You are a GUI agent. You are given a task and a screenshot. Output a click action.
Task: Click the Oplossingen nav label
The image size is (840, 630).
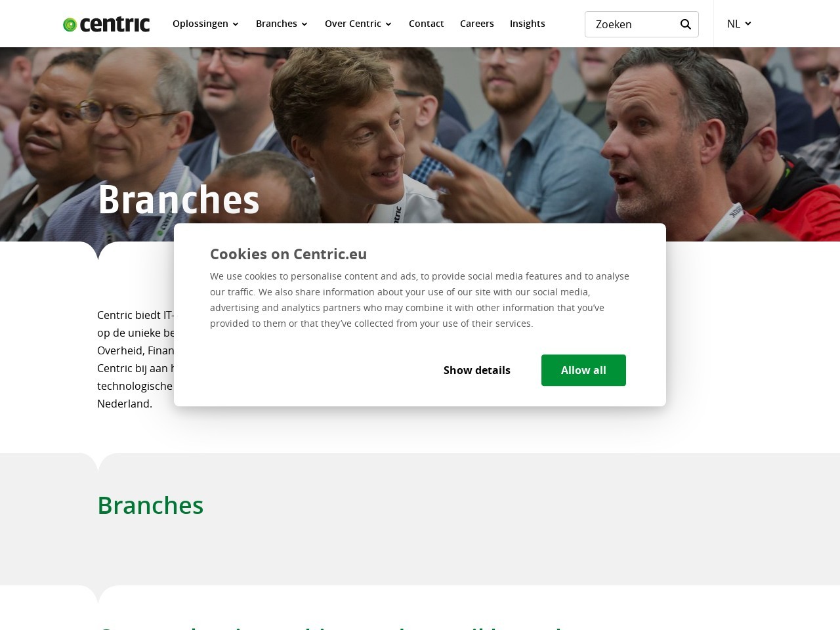(x=200, y=24)
